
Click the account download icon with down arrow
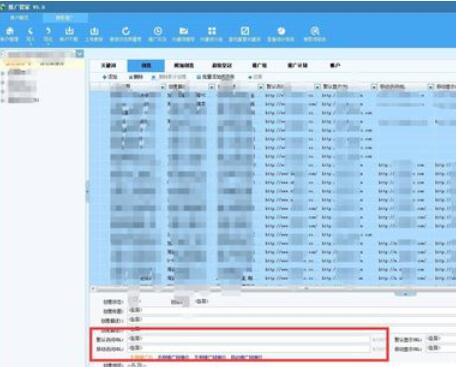point(69,31)
